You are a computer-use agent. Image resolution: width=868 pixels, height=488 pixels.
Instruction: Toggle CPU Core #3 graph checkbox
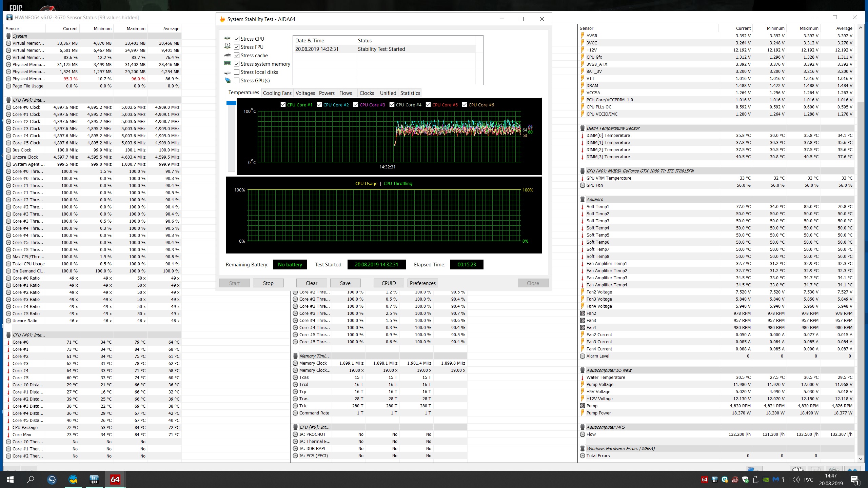pyautogui.click(x=356, y=105)
